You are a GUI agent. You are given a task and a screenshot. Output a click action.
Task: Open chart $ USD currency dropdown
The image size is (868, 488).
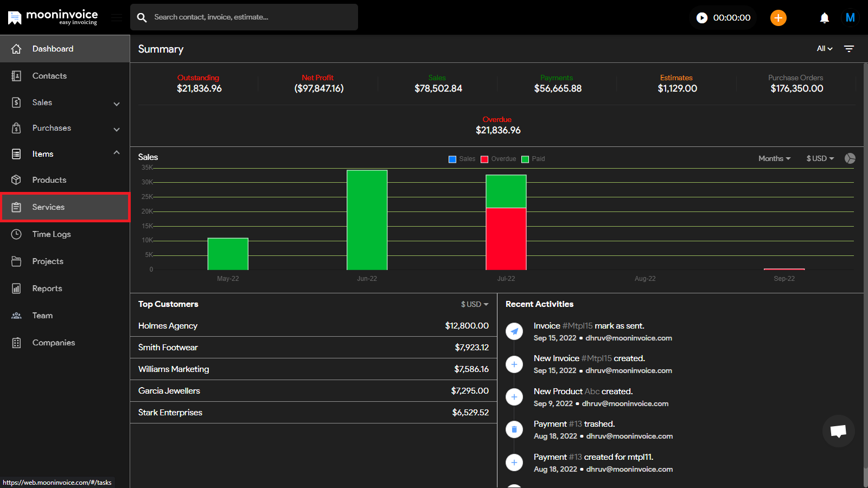(820, 158)
